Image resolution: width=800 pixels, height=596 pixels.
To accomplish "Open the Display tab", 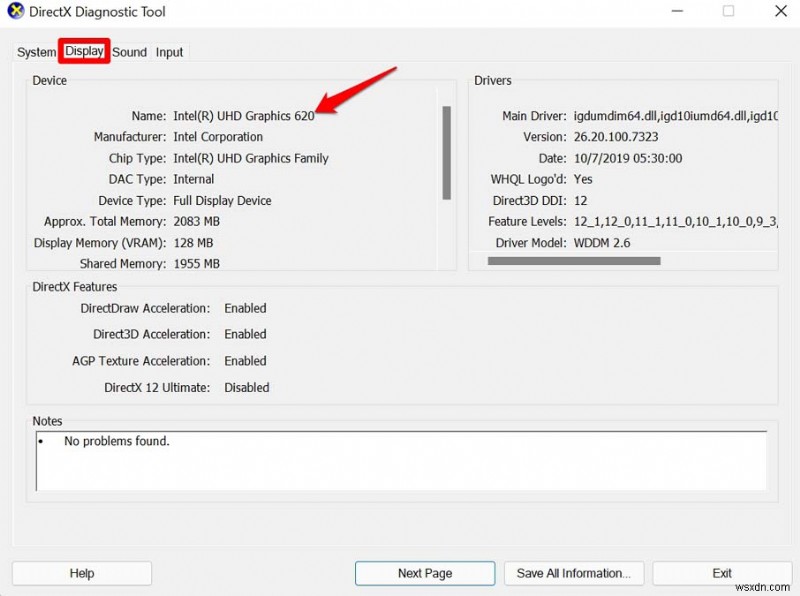I will click(84, 52).
